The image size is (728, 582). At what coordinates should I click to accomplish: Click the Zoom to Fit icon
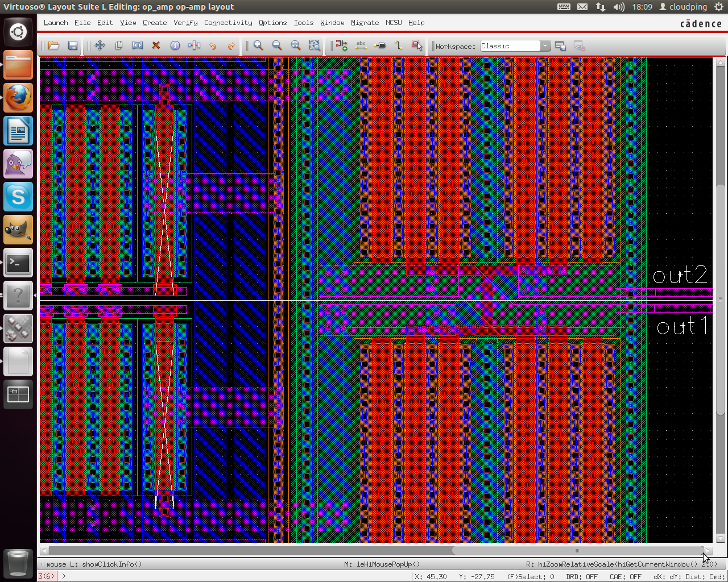[x=296, y=45]
